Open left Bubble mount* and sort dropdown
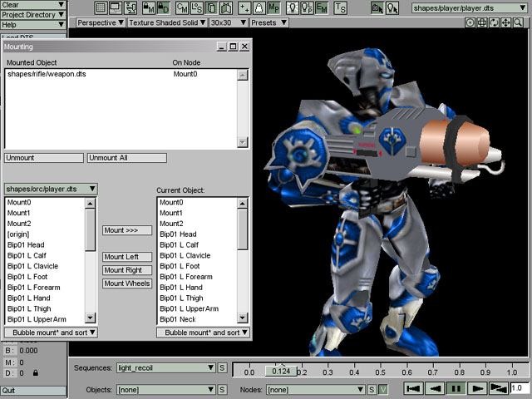The height and width of the screenshot is (399, 532). coord(51,332)
